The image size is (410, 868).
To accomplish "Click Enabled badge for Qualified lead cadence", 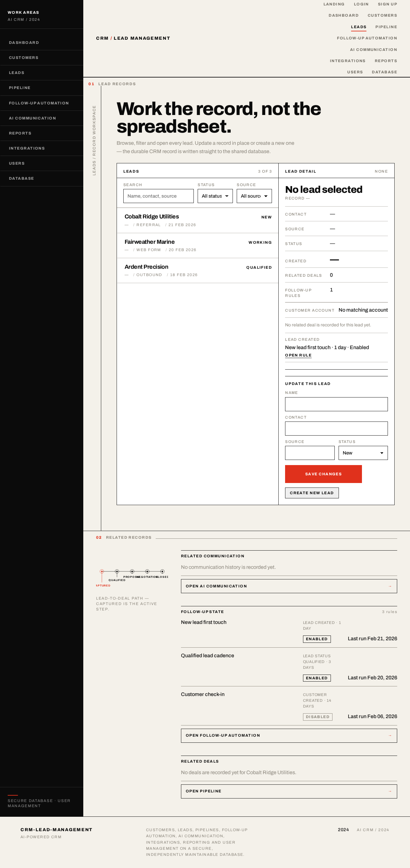I will click(316, 678).
